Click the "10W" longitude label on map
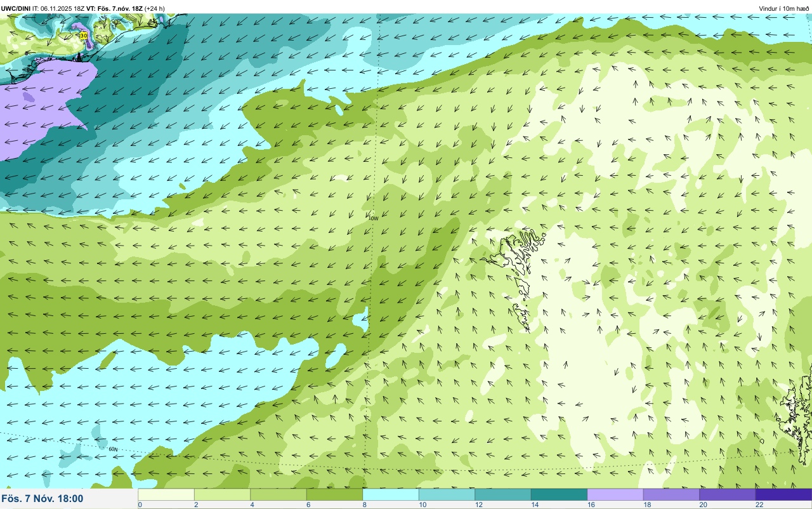The height and width of the screenshot is (509, 812). tap(373, 218)
